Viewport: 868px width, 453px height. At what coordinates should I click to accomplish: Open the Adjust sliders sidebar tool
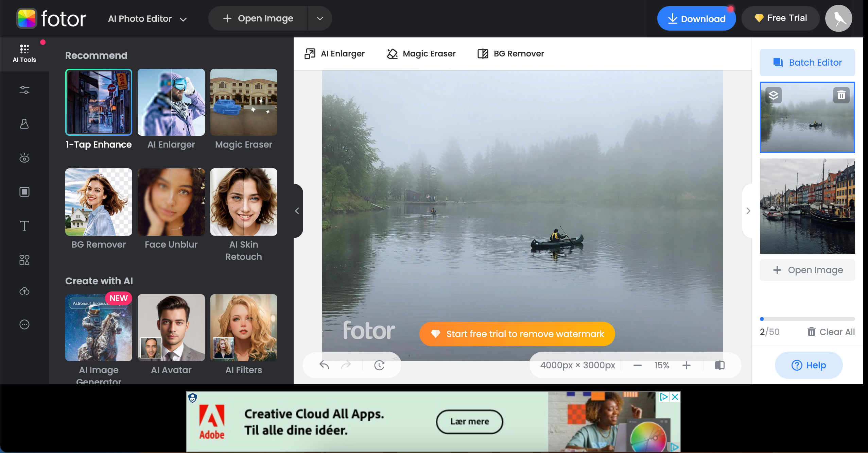pyautogui.click(x=24, y=90)
